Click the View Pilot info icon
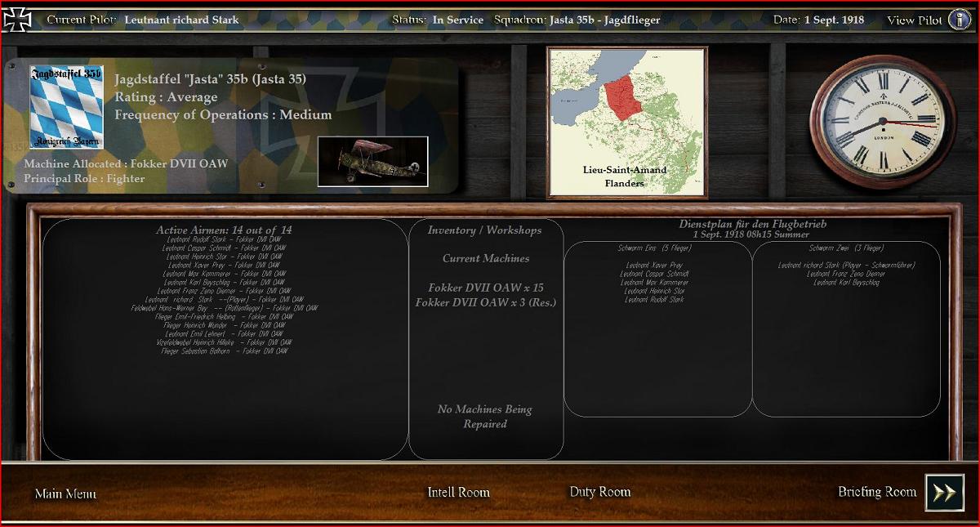The image size is (980, 527). click(960, 20)
